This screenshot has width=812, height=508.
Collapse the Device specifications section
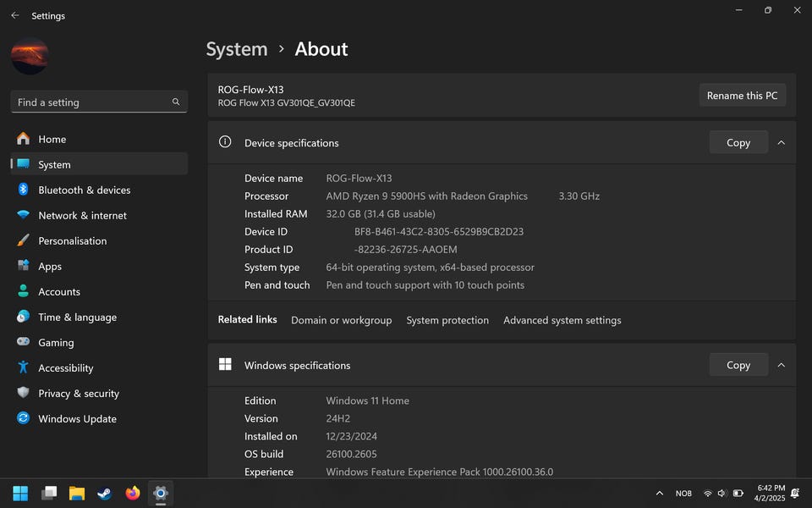point(781,142)
